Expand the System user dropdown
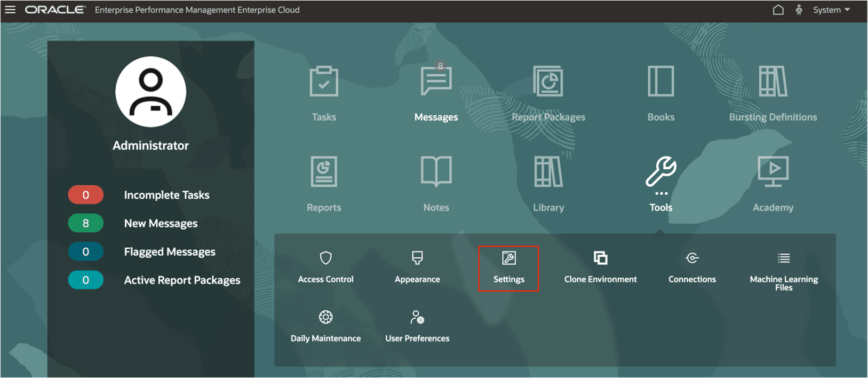 tap(831, 10)
